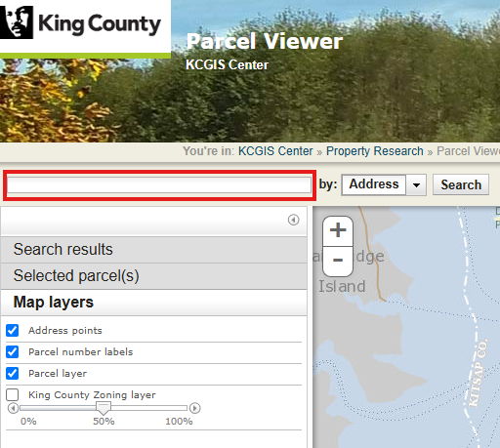Click the zoning transparency slider handle

pos(104,408)
